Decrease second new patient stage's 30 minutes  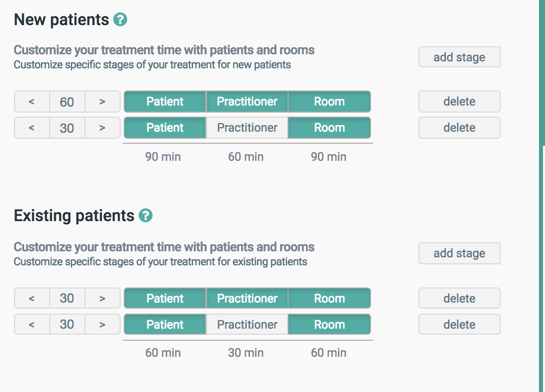coord(32,128)
